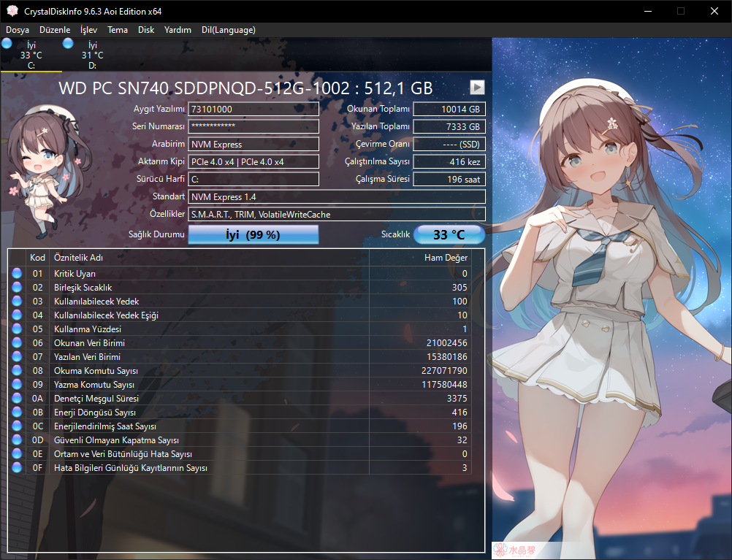Viewport: 732px width, 560px height.
Task: Click the Çevirme Oranı value ---- (SSD)
Action: pyautogui.click(x=449, y=145)
